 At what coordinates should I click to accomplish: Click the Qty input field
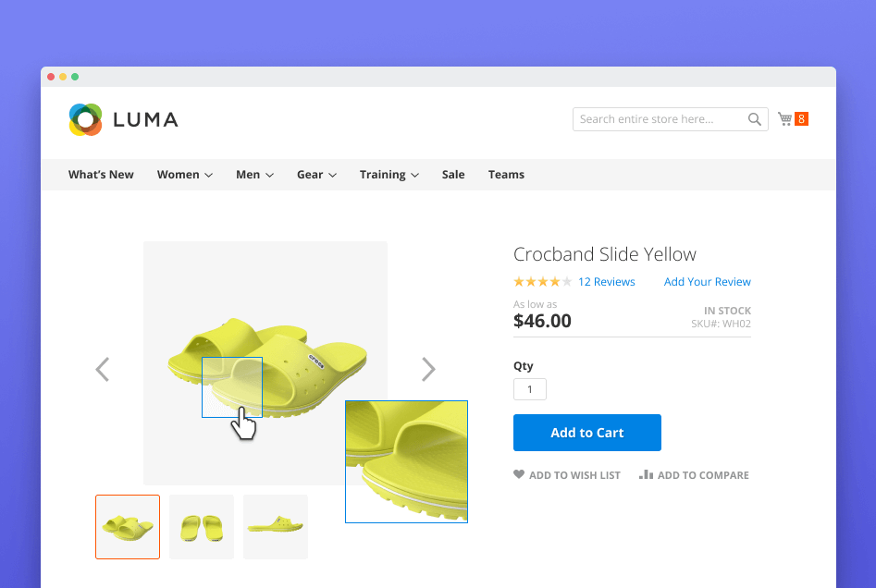point(530,390)
